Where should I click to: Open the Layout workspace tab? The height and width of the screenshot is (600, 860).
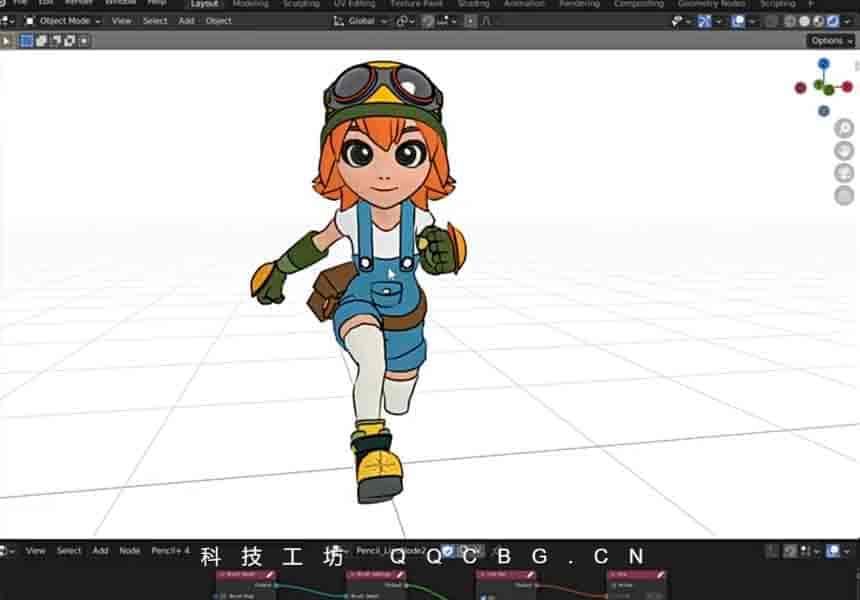[204, 4]
